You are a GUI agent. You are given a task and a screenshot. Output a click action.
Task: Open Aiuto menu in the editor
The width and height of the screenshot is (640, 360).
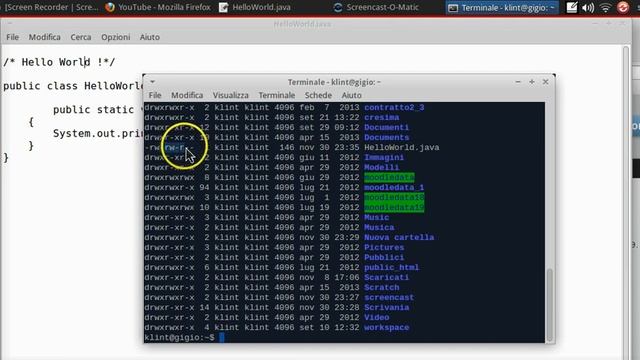(x=150, y=37)
